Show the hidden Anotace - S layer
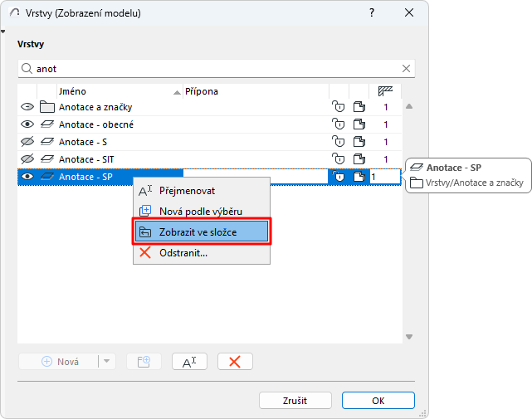Viewport: 532px width, 419px height. coord(27,142)
